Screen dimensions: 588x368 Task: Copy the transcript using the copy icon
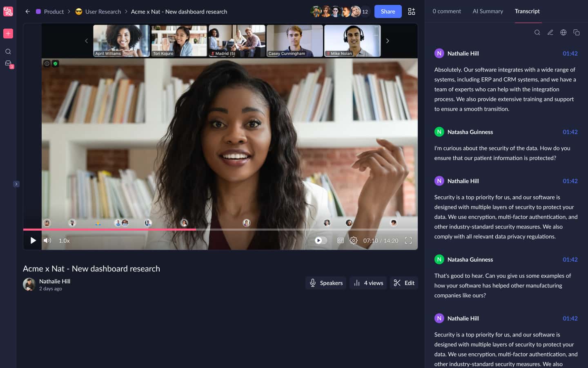[577, 32]
